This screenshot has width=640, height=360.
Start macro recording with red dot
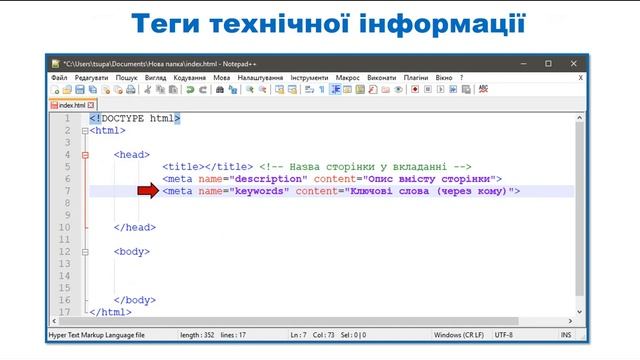(x=415, y=89)
